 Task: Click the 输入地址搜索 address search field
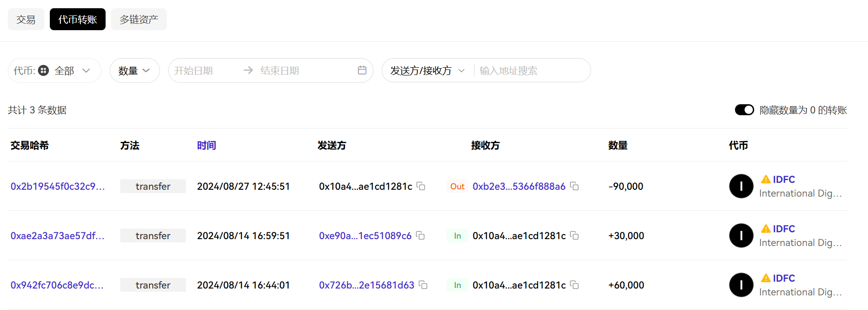(530, 70)
